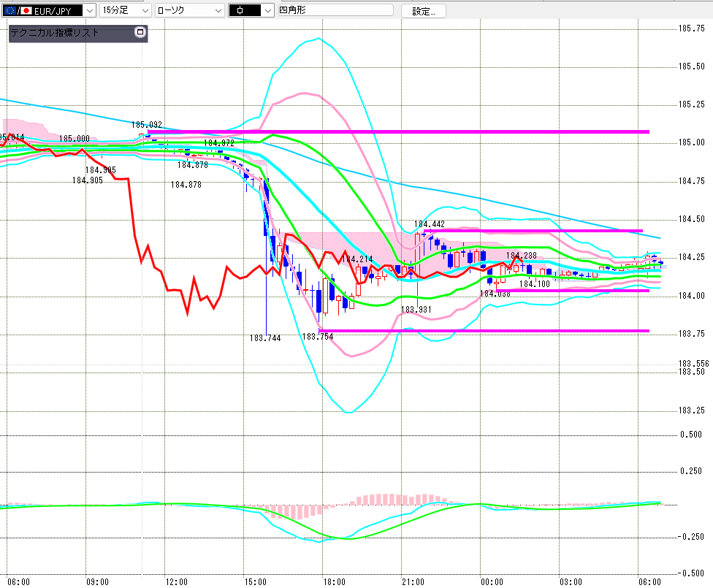This screenshot has height=588, width=713.
Task: Click the テクニカル指標リスト panel title
Action: tap(55, 33)
